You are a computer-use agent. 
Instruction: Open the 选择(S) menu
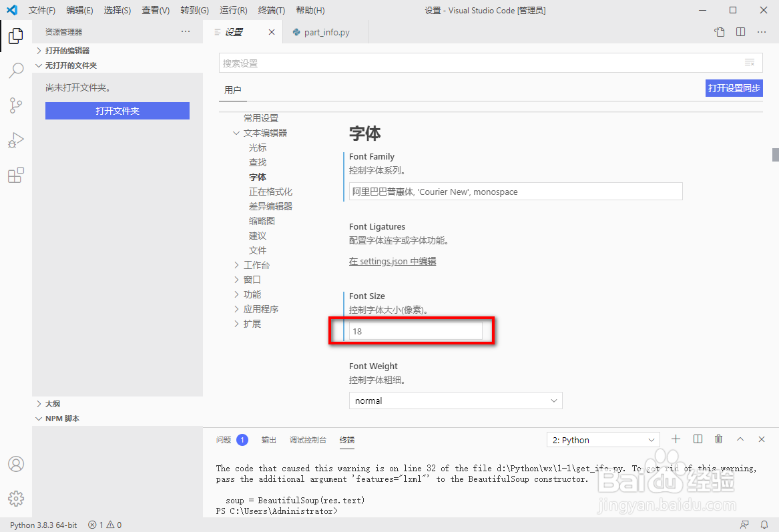117,11
